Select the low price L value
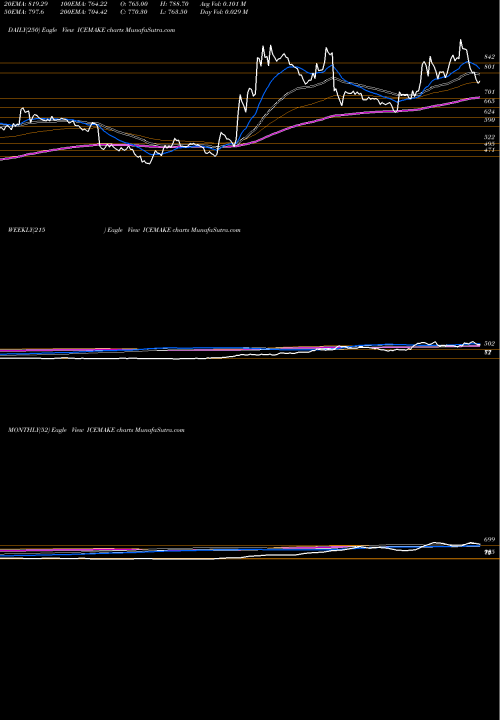Image resolution: width=500 pixels, height=720 pixels. [x=174, y=12]
